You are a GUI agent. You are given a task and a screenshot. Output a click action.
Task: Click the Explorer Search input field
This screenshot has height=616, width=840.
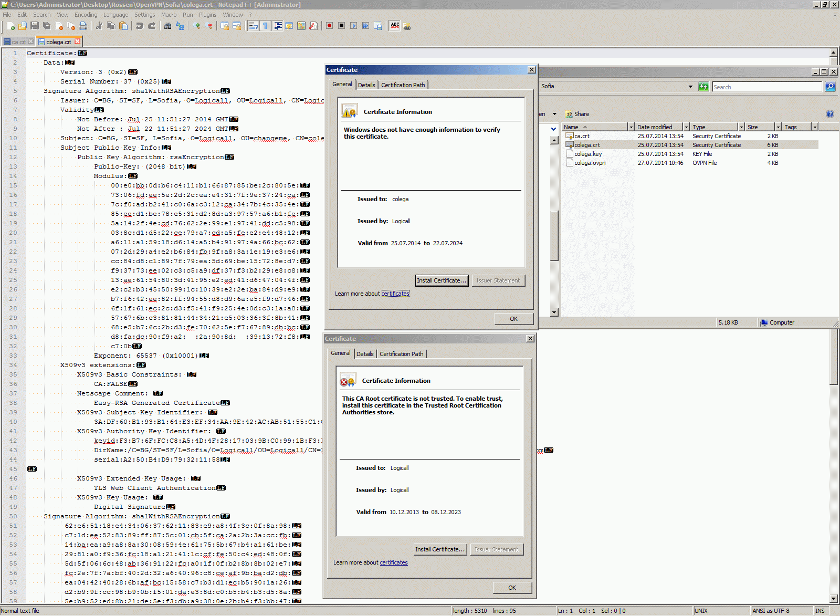coord(766,87)
